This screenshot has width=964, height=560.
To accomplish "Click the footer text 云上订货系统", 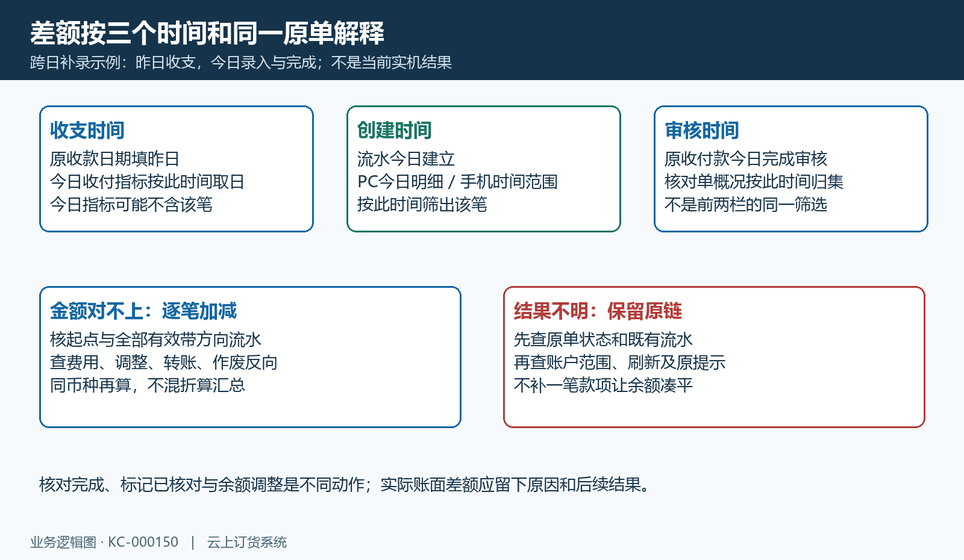I will click(x=247, y=543).
